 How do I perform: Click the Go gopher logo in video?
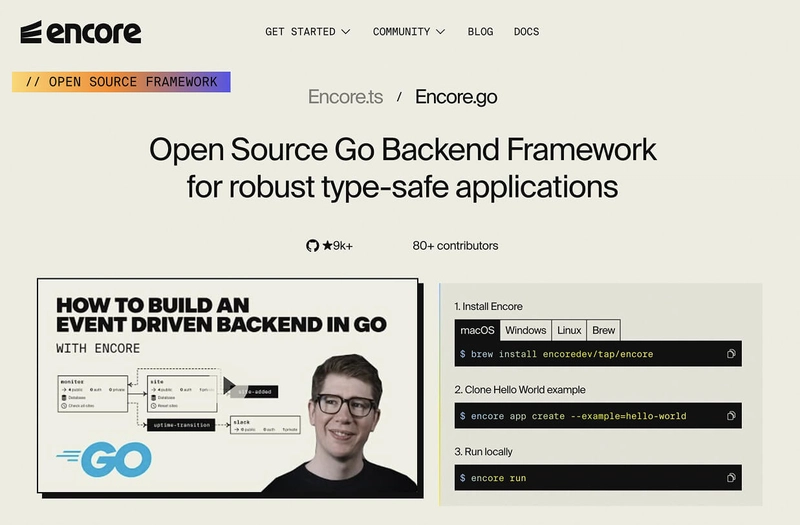pyautogui.click(x=105, y=459)
